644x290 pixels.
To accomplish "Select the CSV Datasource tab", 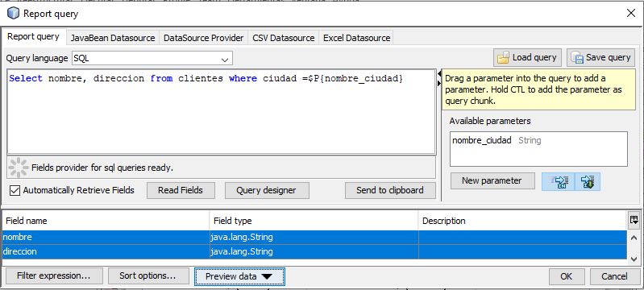I will pos(284,38).
